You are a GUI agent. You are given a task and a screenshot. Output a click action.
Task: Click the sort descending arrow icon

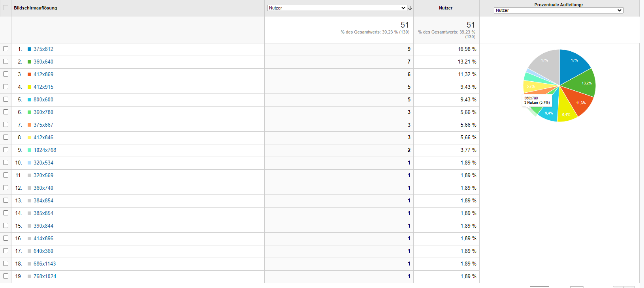(410, 8)
